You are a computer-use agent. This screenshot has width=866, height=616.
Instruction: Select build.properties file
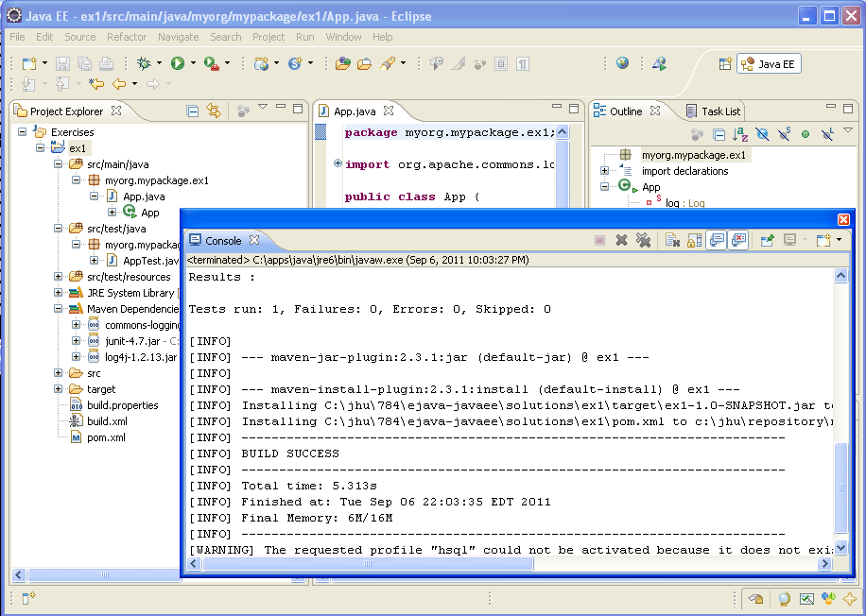123,405
